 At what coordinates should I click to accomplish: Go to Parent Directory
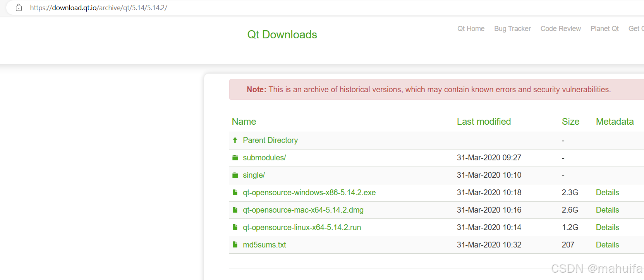click(x=270, y=140)
